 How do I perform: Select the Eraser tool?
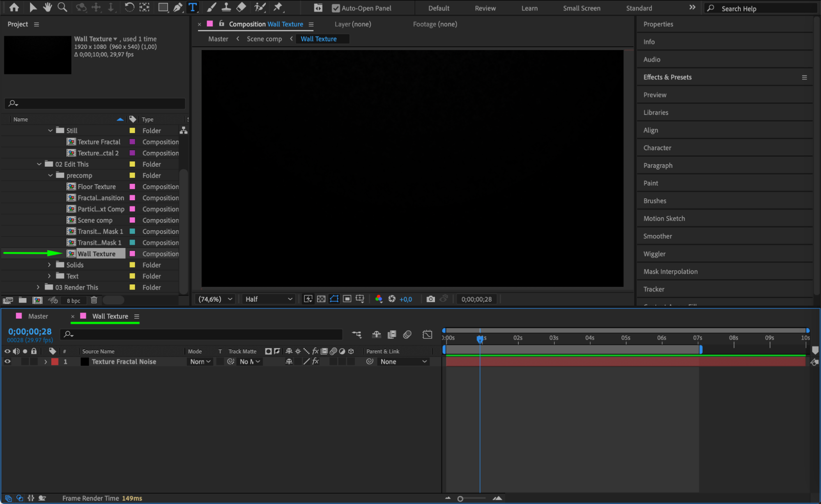tap(241, 7)
